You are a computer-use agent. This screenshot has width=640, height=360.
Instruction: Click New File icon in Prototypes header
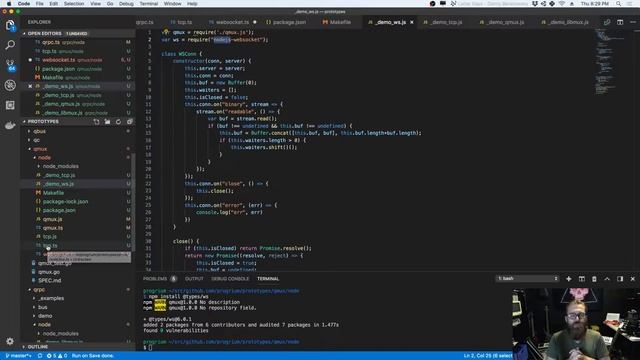[96, 122]
